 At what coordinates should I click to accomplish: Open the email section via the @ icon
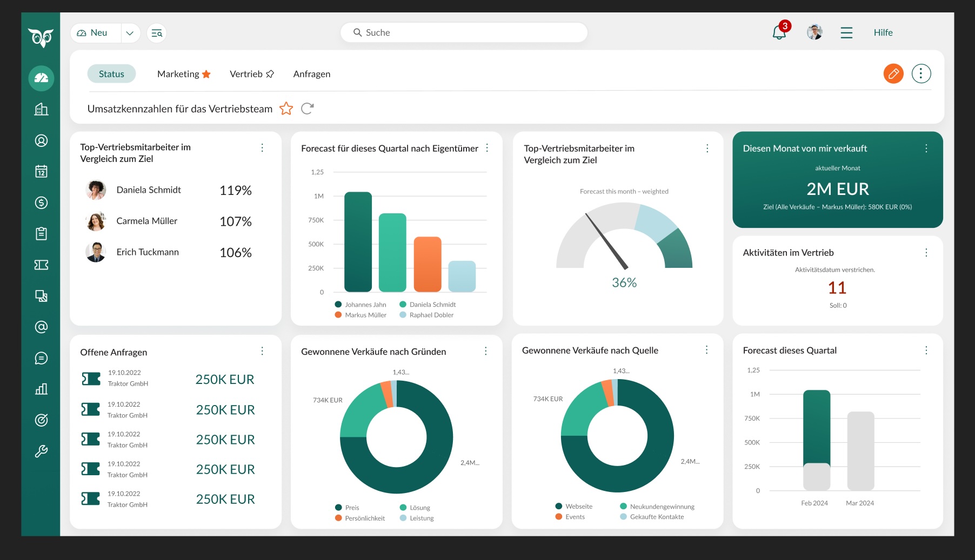tap(42, 327)
